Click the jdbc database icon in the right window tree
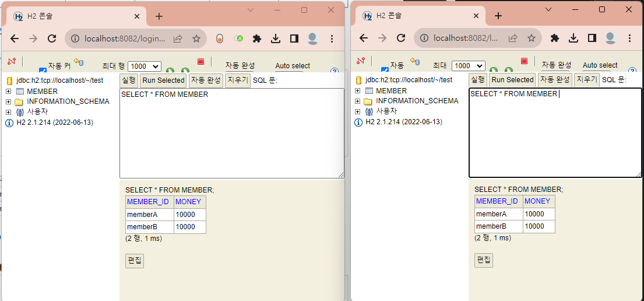 [358, 80]
